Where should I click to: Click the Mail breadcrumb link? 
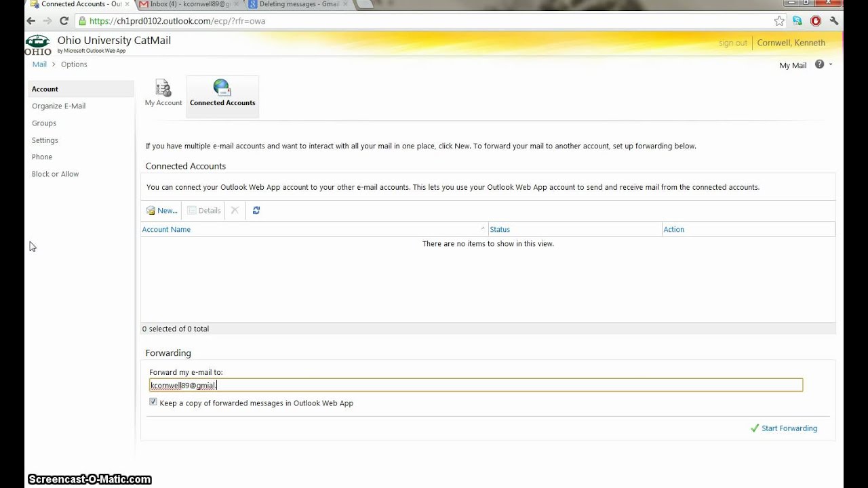click(x=39, y=64)
